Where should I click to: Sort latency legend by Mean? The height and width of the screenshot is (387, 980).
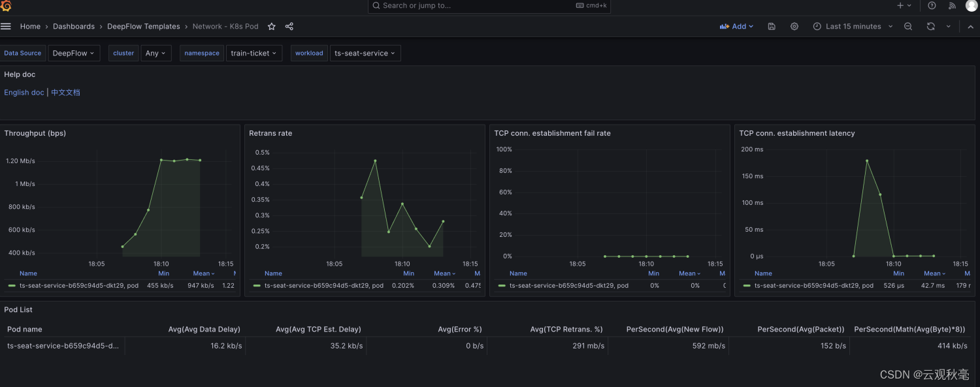(x=935, y=273)
